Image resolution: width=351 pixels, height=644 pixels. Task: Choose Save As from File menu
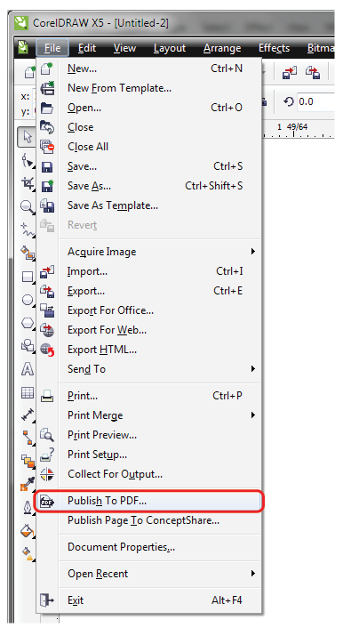click(160, 186)
